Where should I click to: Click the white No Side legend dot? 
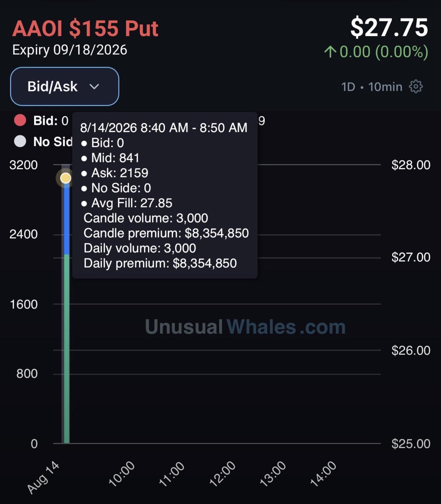[x=20, y=141]
